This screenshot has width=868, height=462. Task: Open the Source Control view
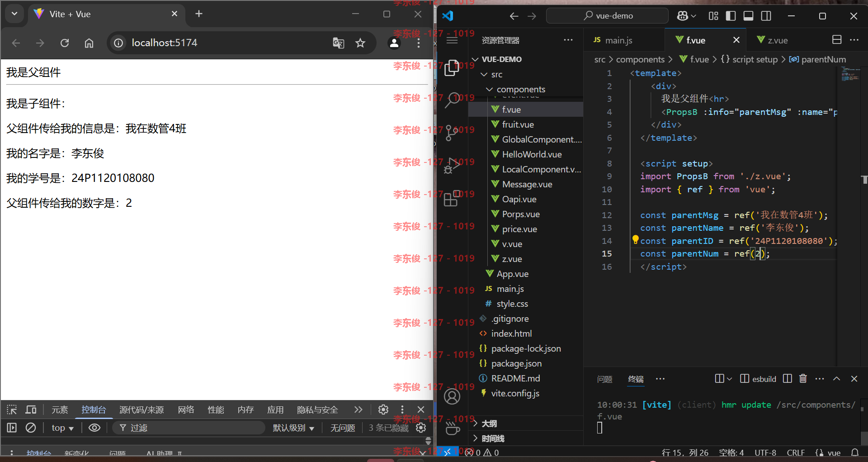[x=452, y=133]
